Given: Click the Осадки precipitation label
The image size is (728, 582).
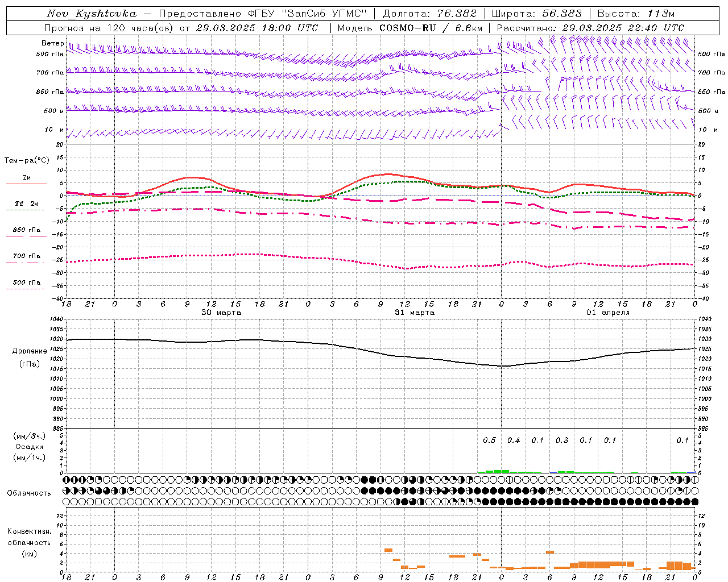Looking at the screenshot, I should pyautogui.click(x=29, y=447).
